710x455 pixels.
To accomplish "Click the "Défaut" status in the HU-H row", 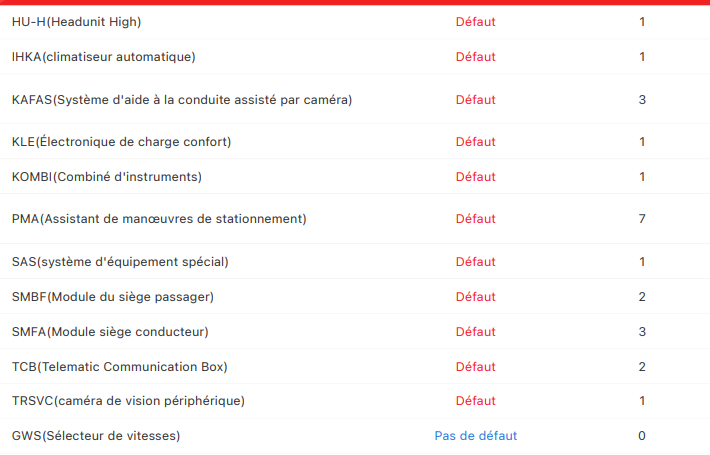I will coord(476,22).
